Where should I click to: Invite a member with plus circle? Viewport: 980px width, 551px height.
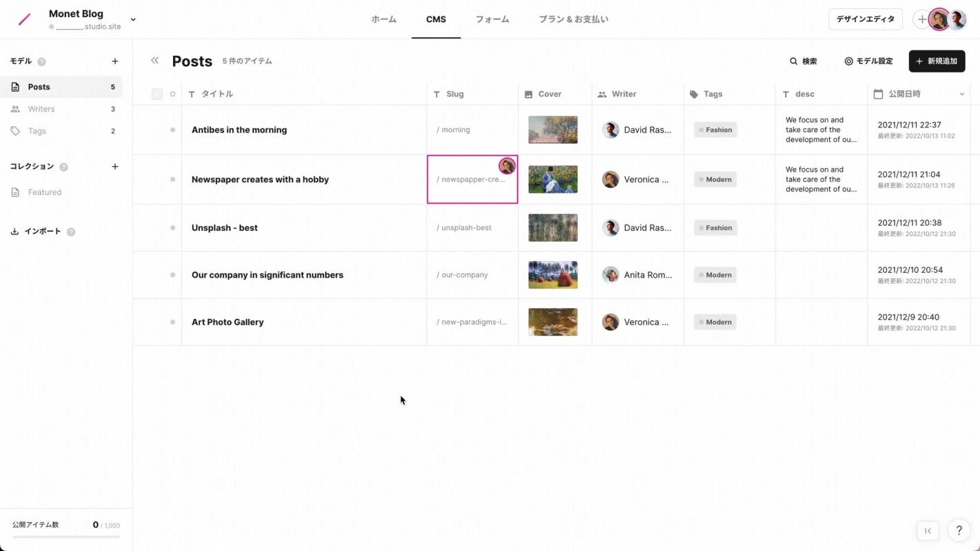[x=921, y=19]
